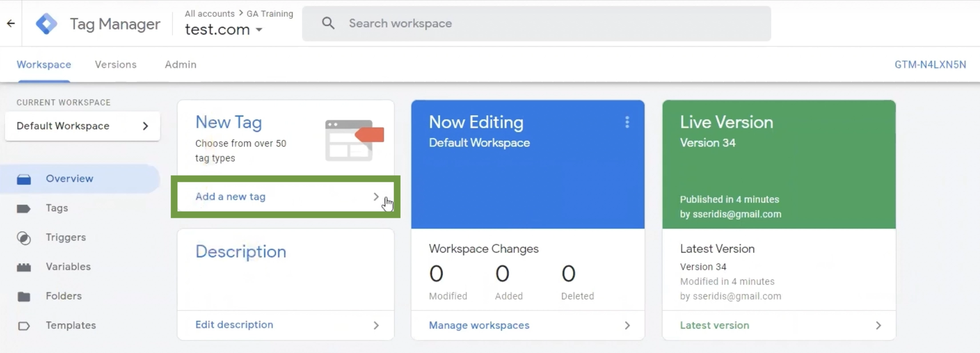Screen dimensions: 980x353
Task: Click the Variables brick icon
Action: (x=24, y=267)
